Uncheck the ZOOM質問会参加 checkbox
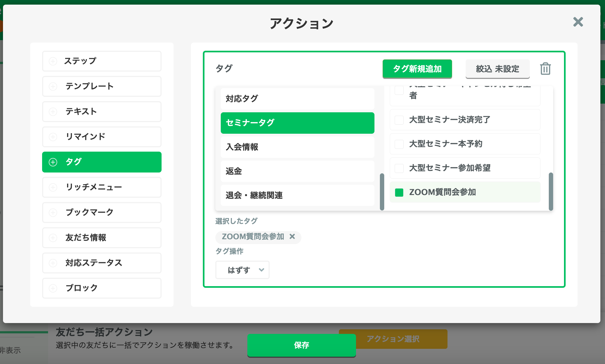The height and width of the screenshot is (364, 605). click(399, 192)
